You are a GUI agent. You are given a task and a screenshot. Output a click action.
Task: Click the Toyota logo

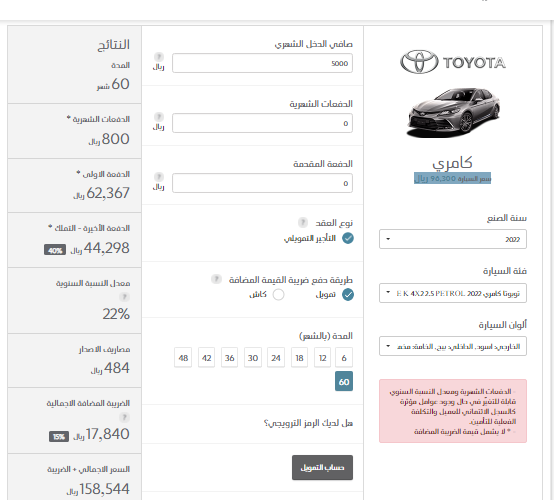pos(453,62)
